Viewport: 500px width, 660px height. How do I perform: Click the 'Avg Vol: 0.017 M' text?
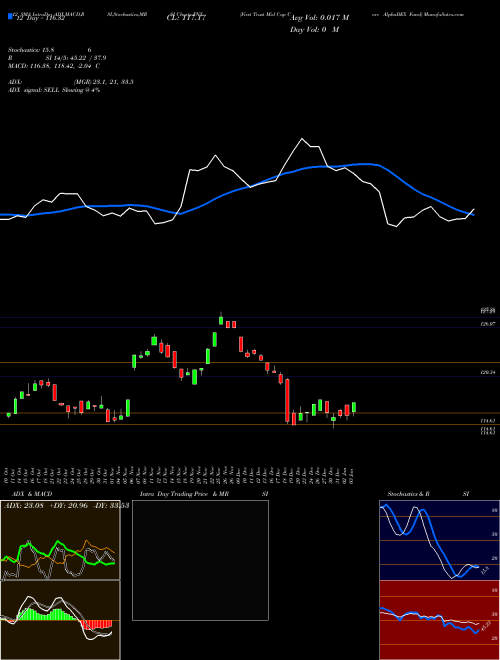[319, 18]
